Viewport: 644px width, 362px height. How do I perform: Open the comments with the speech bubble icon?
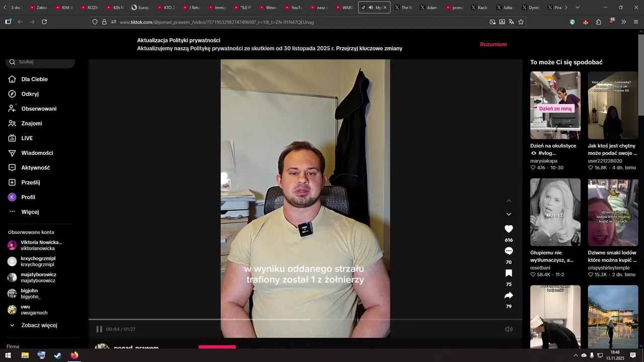click(509, 251)
